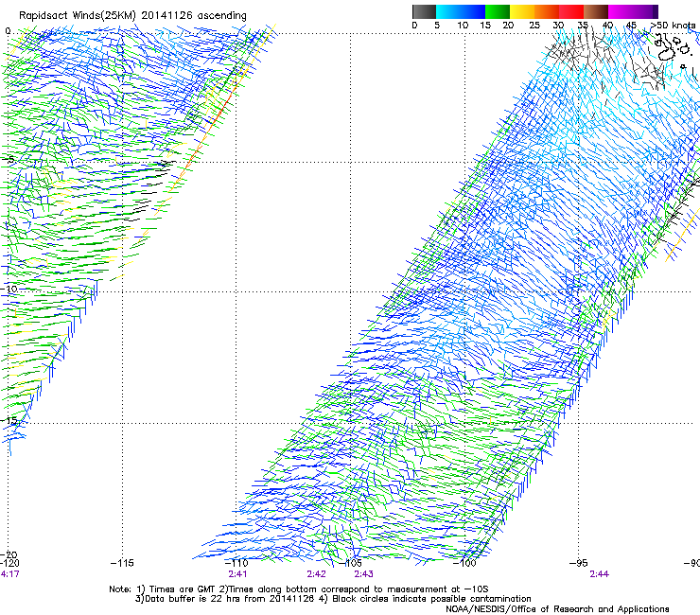This screenshot has height=615, width=700.
Task: Click the '10' legend scale label
Action: 463,25
